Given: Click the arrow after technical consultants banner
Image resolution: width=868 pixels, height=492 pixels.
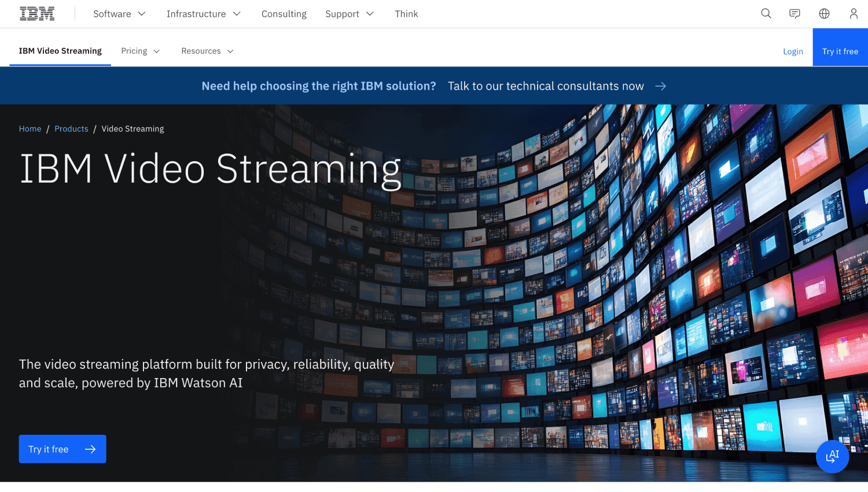Looking at the screenshot, I should click(x=661, y=86).
